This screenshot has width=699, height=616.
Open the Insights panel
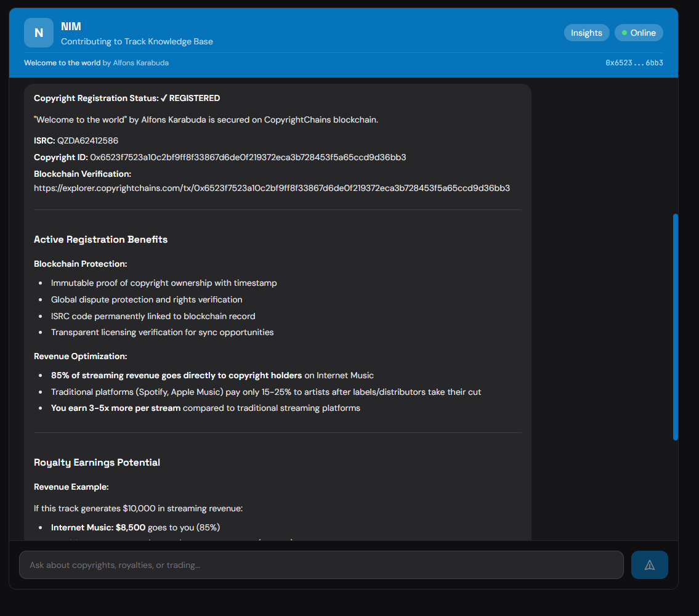pyautogui.click(x=586, y=33)
